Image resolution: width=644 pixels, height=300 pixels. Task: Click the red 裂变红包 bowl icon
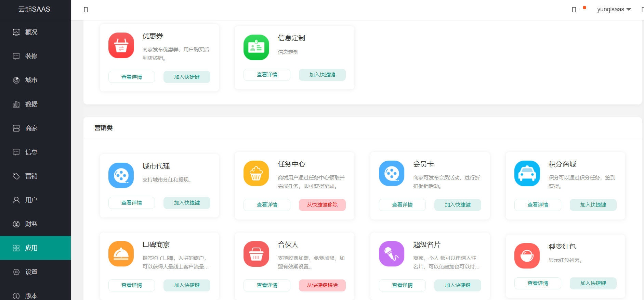(527, 256)
